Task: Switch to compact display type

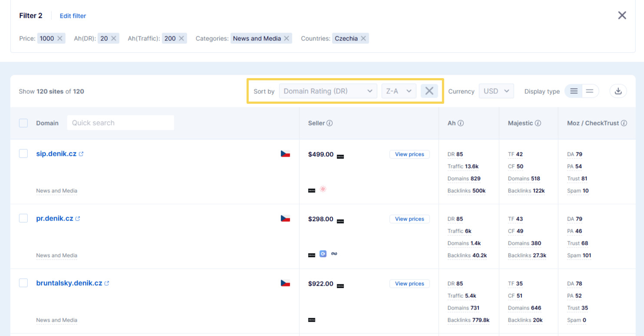Action: (x=590, y=91)
